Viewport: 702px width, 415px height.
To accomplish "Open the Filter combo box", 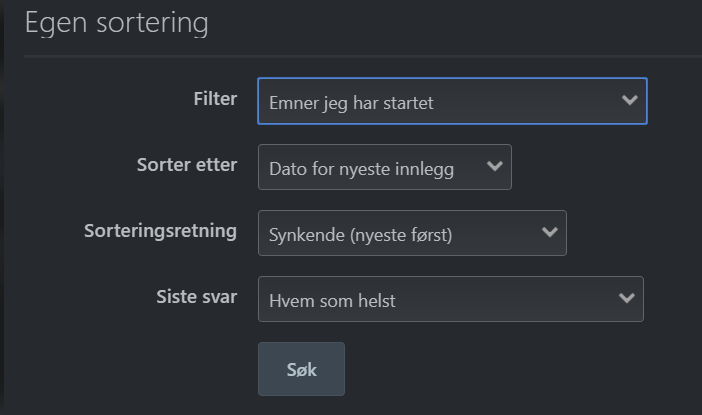I will pyautogui.click(x=452, y=101).
